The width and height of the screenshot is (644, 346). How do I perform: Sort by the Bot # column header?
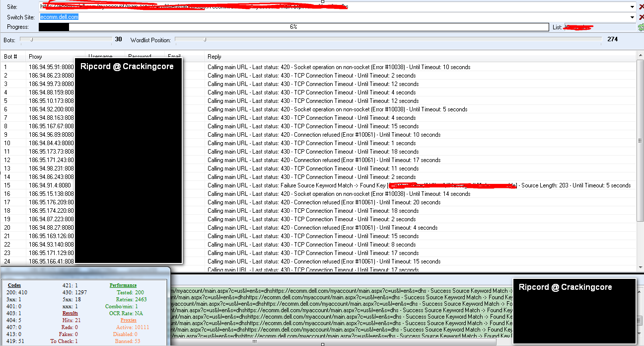[x=13, y=57]
